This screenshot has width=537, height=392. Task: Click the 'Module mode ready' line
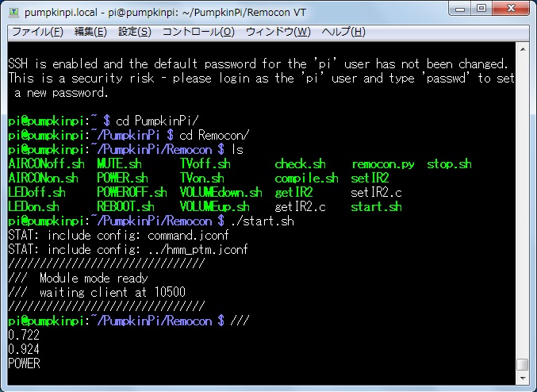(94, 279)
